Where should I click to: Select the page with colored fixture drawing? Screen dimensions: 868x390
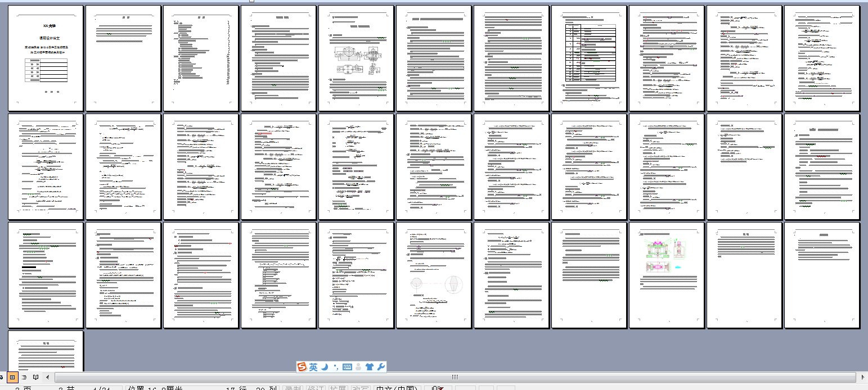point(667,275)
